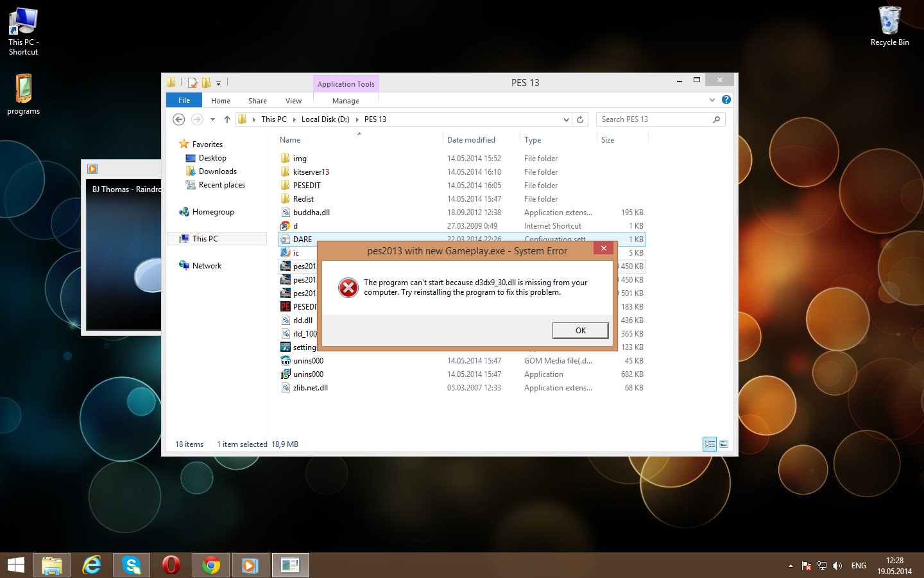Launch Opera from the taskbar
Screen dimensions: 924x578
[x=171, y=565]
